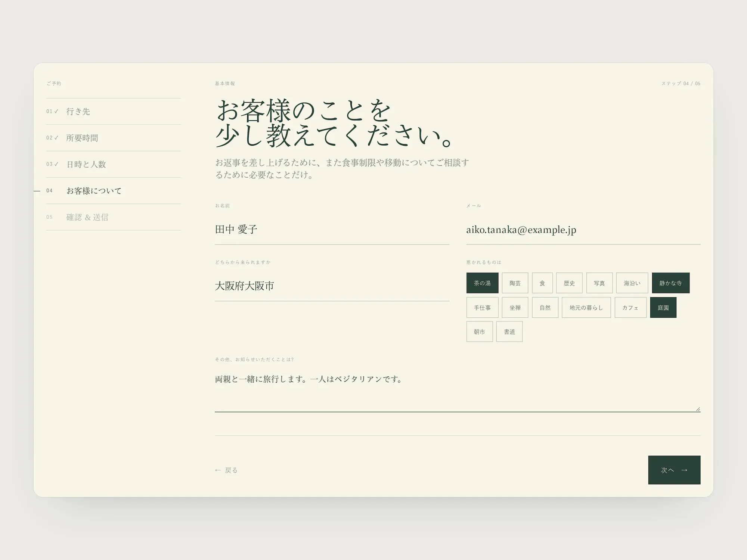Go to step 02 所要時間
The width and height of the screenshot is (747, 560).
pyautogui.click(x=114, y=138)
